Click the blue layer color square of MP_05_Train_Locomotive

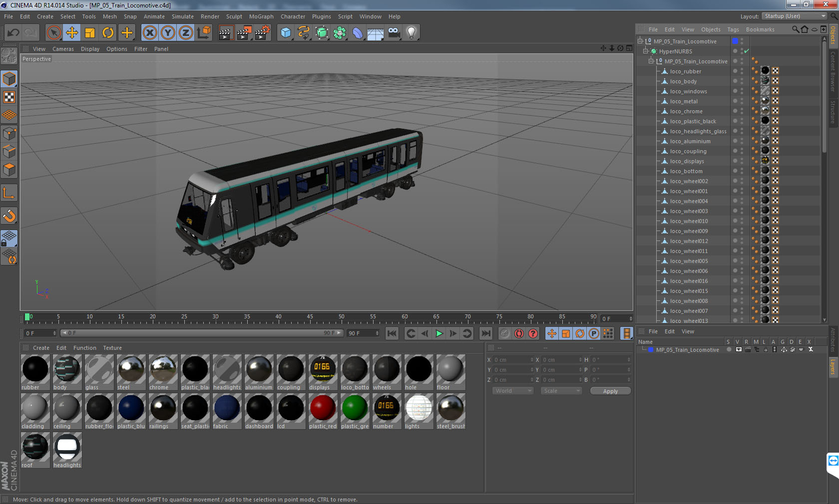(x=734, y=41)
